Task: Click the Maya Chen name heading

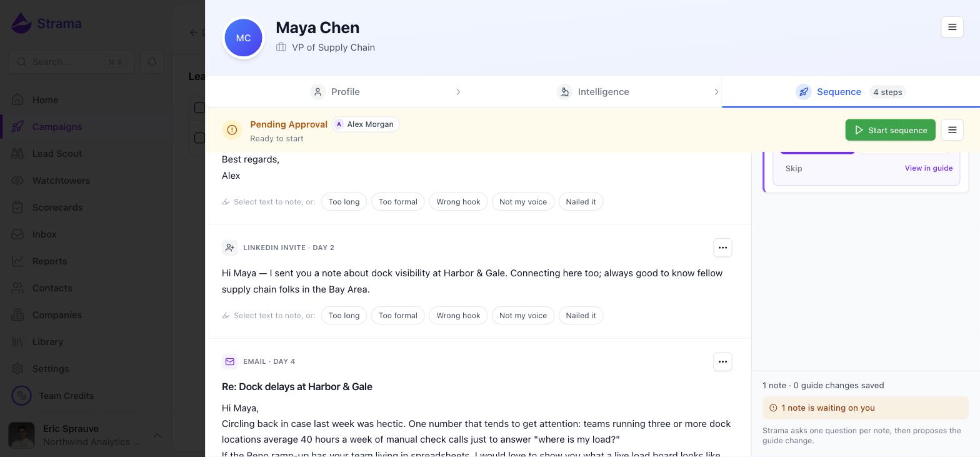Action: point(317,28)
